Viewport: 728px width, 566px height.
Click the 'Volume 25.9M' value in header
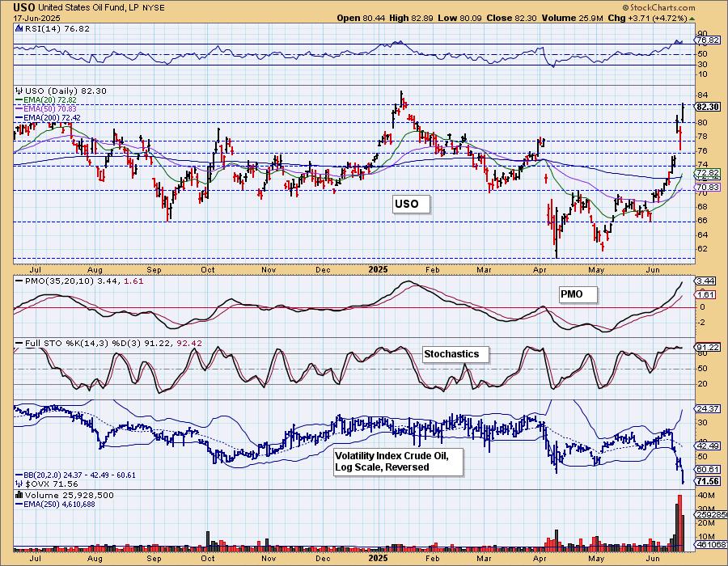[572, 18]
